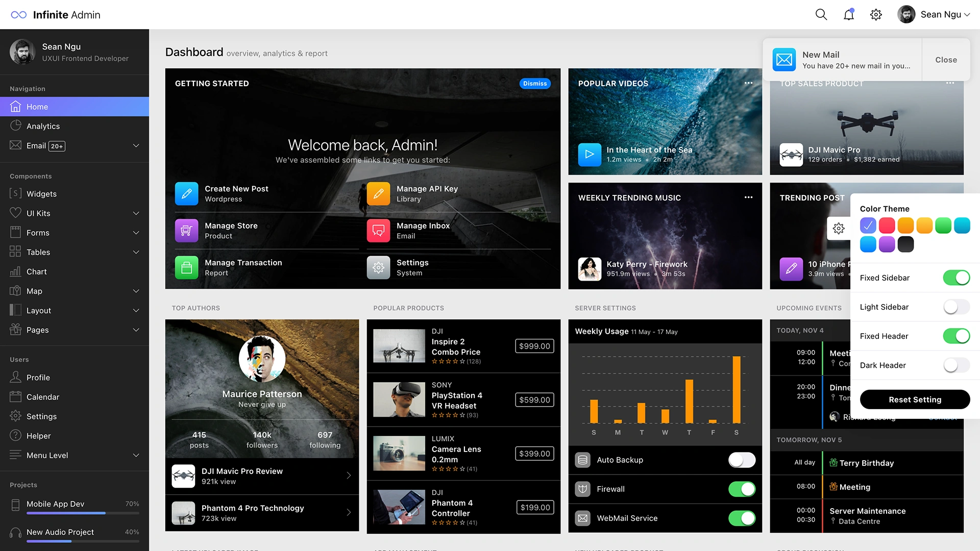Enable the Dark Header toggle
Viewport: 980px width, 551px height.
(956, 365)
